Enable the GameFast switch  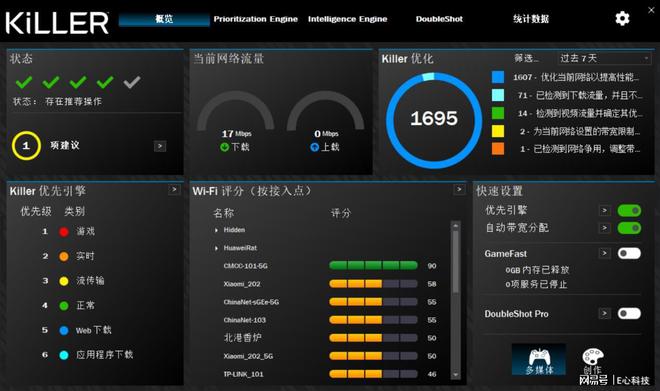629,253
